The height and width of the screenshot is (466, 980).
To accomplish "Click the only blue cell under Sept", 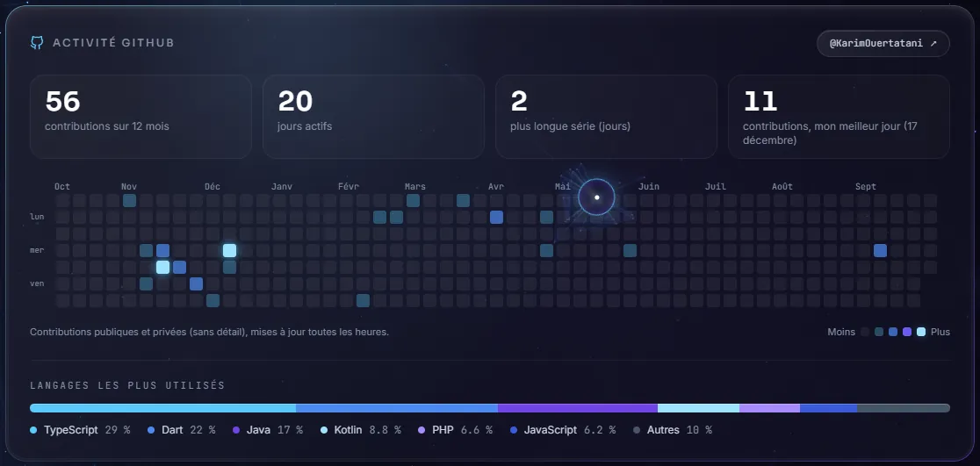I will (x=880, y=250).
